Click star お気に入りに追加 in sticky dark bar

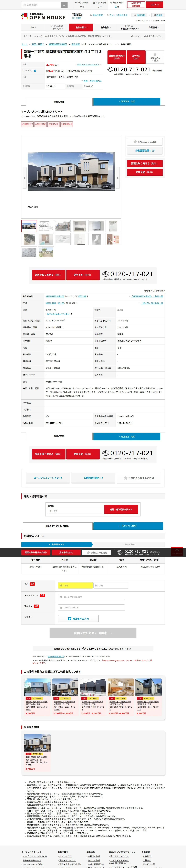point(96,552)
